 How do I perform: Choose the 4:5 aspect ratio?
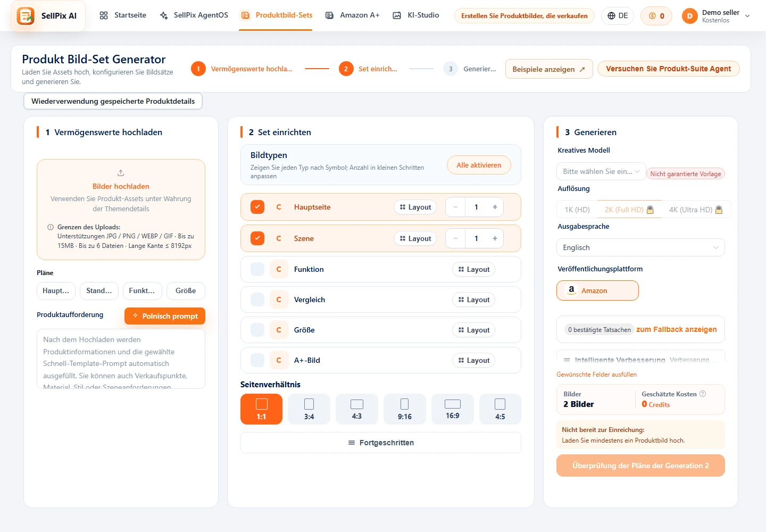pyautogui.click(x=500, y=409)
